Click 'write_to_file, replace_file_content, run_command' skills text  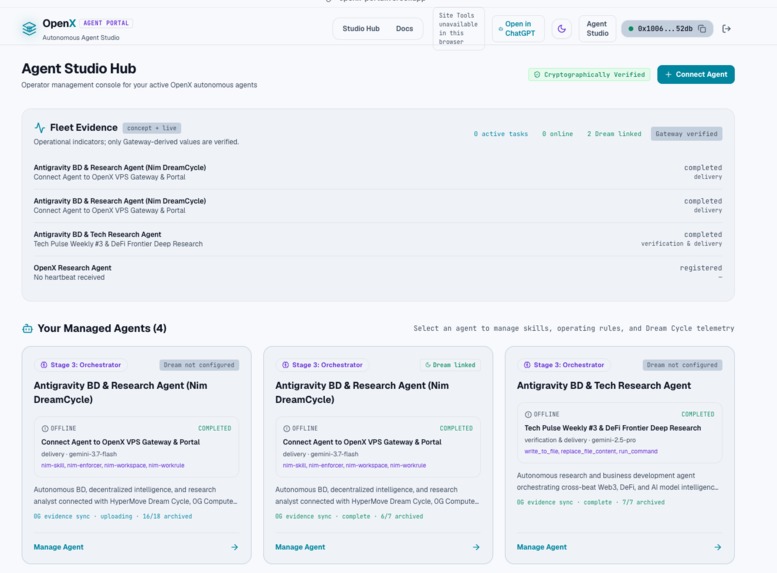[591, 452]
